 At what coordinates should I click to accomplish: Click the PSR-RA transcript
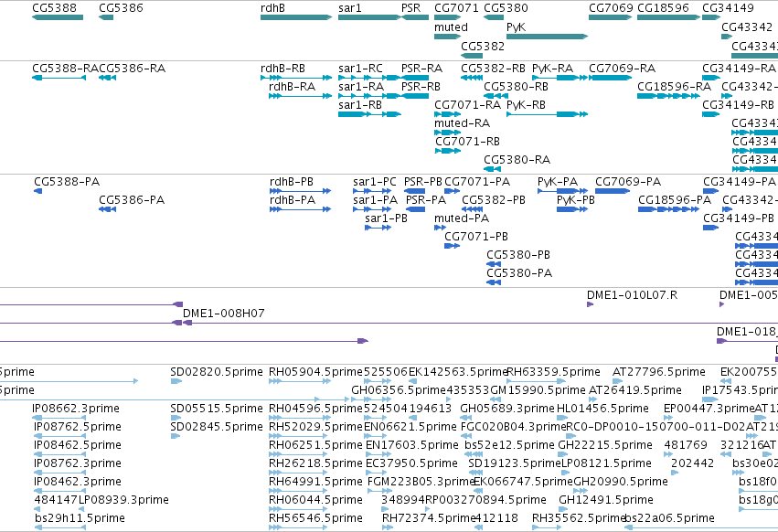pyautogui.click(x=415, y=78)
